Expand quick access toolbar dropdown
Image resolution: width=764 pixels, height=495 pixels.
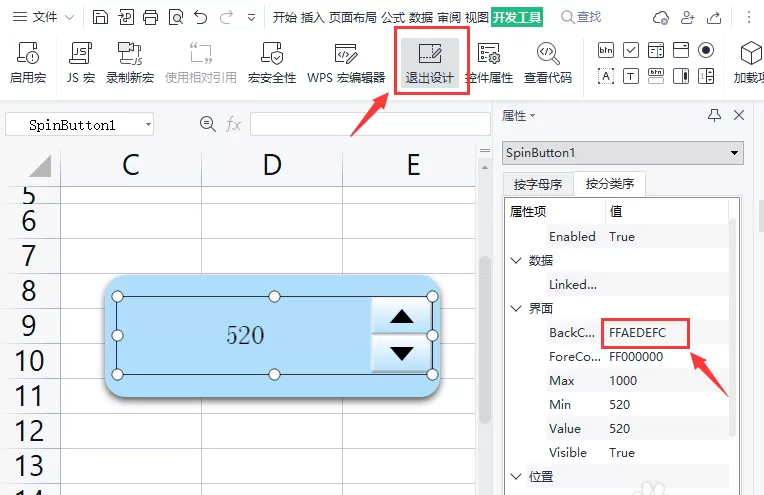coord(251,18)
